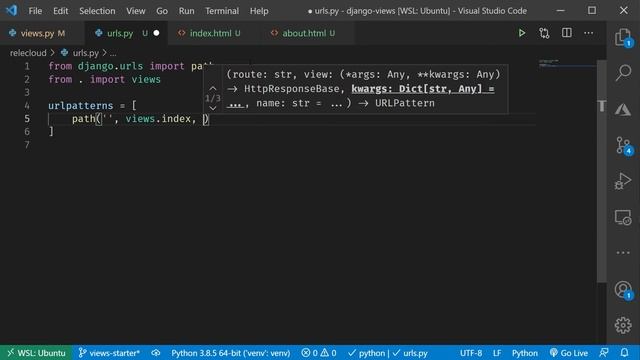
Task: Open the Remote Explorer view
Action: click(x=623, y=217)
